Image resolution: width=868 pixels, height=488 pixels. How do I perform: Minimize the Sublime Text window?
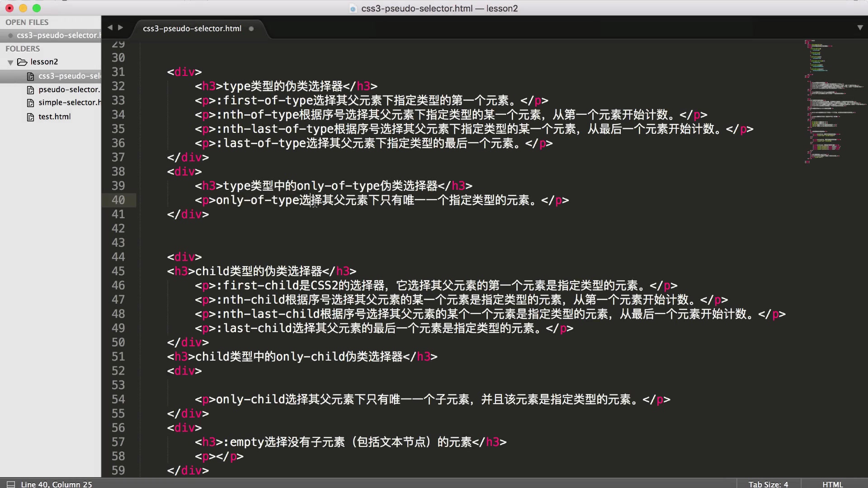(23, 8)
